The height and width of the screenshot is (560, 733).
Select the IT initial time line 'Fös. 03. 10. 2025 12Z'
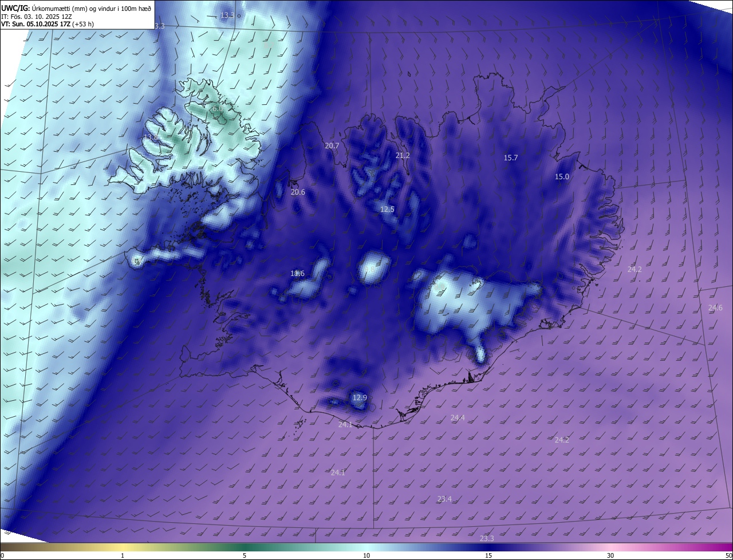click(x=42, y=17)
